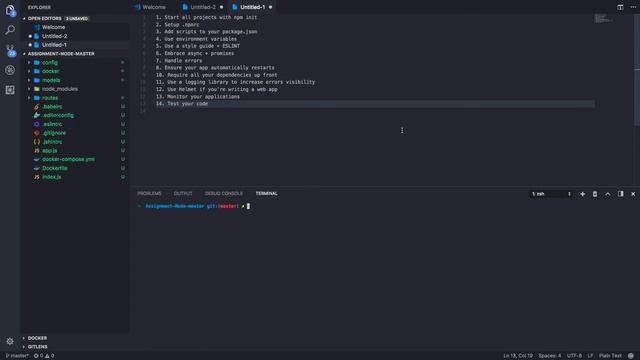Open Untitled-2 in the Open Editors list
The width and height of the screenshot is (640, 360).
[x=54, y=36]
